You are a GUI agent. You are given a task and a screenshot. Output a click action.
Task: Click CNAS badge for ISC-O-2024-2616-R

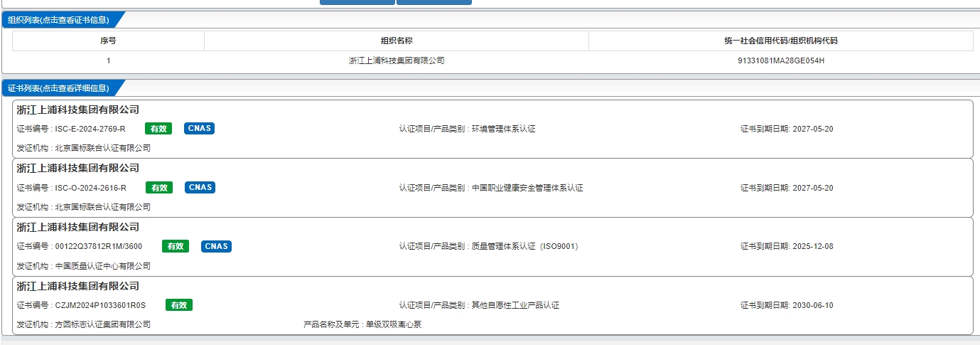[x=200, y=188]
